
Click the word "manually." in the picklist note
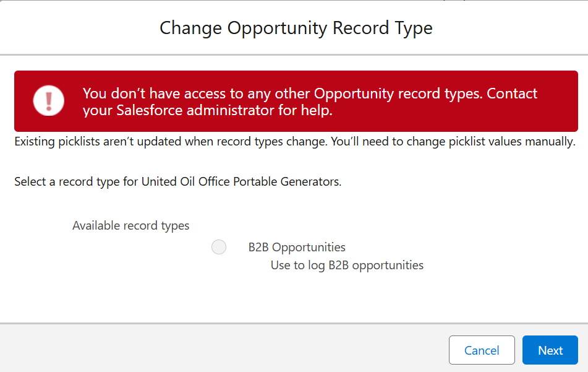point(550,142)
